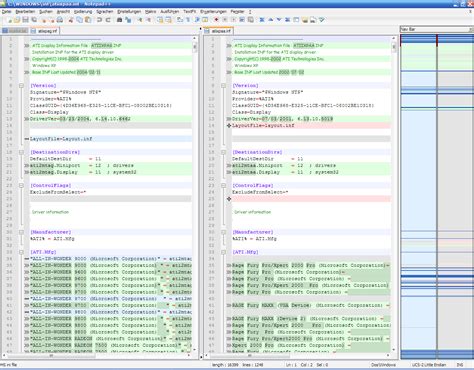Viewport: 474px width, 370px height.
Task: Open the Erweiterungen menu
Action: tap(213, 11)
